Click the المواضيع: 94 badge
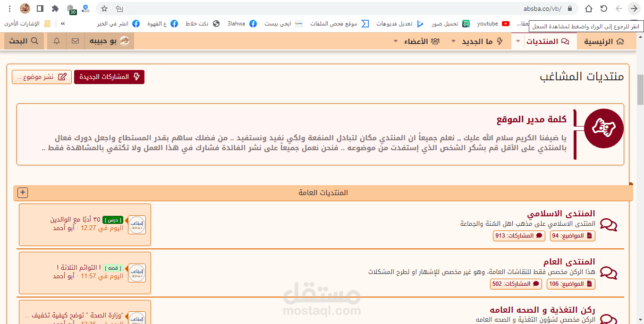This screenshot has height=324, width=644. 573,236
